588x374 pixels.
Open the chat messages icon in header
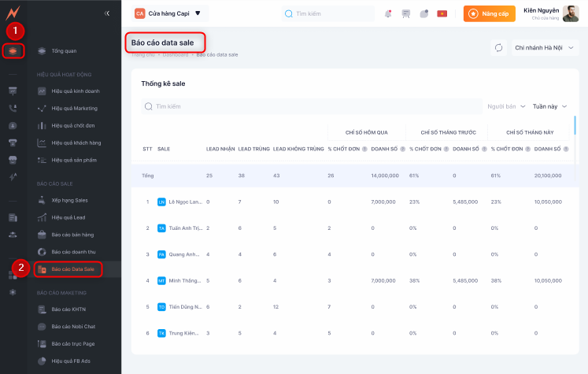[x=424, y=13]
